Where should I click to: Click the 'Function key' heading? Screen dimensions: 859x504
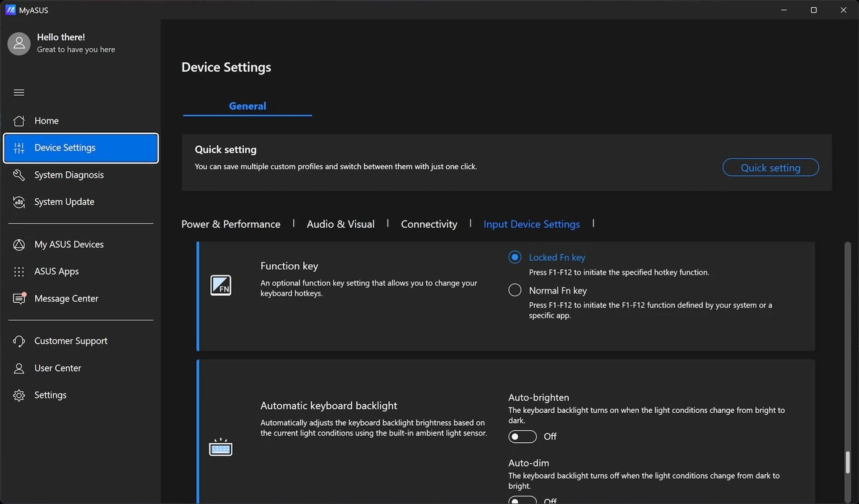[289, 266]
